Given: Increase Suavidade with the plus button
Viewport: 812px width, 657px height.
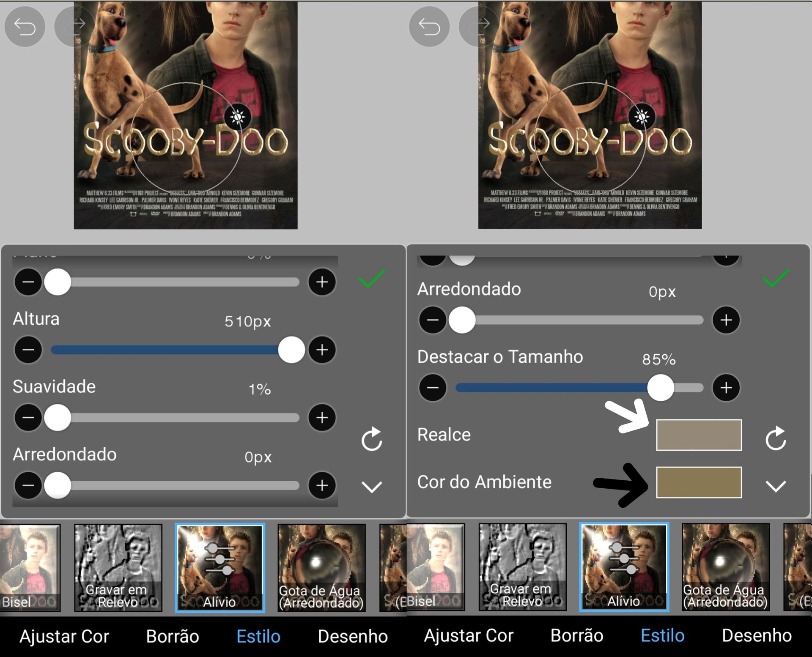Looking at the screenshot, I should coord(322,417).
